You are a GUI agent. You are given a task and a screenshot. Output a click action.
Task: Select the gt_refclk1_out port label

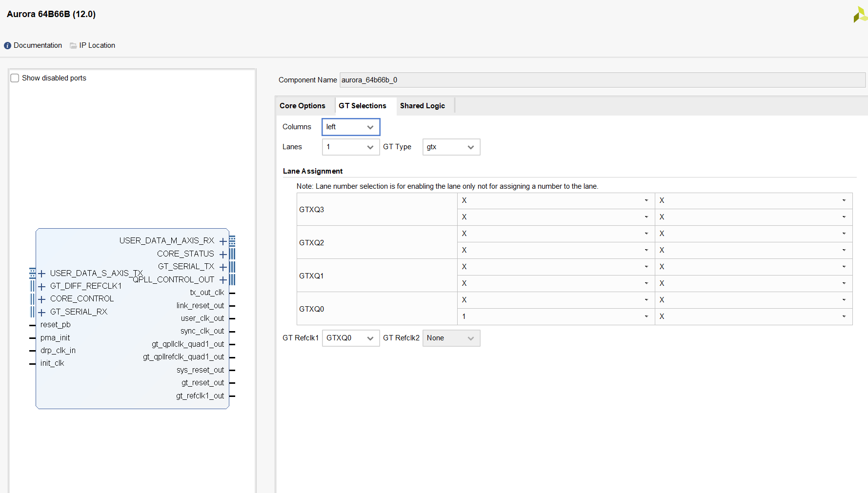click(x=200, y=396)
